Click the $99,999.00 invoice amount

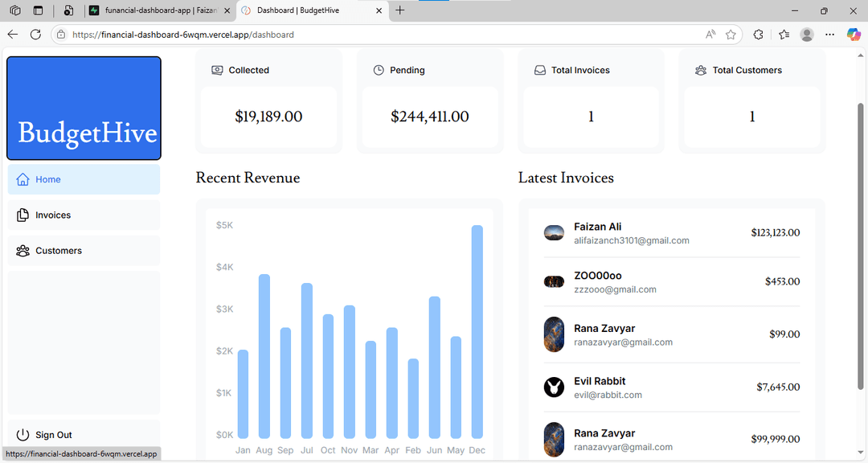775,439
